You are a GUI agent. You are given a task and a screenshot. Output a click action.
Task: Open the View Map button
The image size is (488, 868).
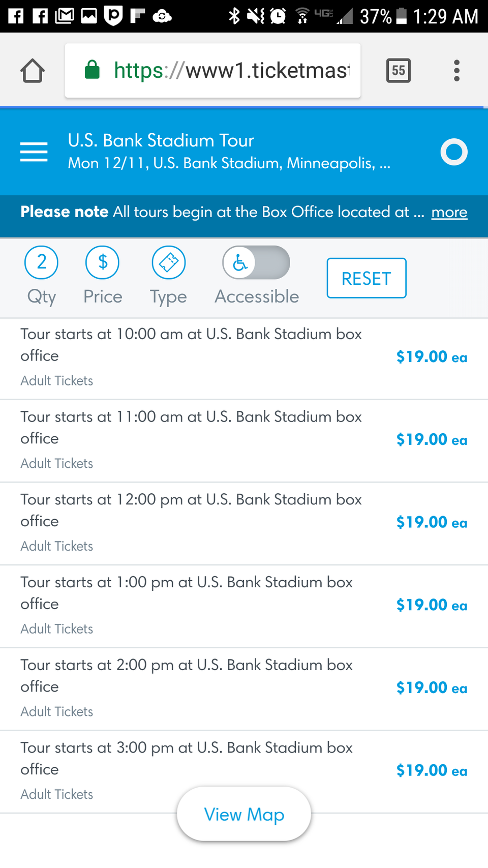[244, 814]
